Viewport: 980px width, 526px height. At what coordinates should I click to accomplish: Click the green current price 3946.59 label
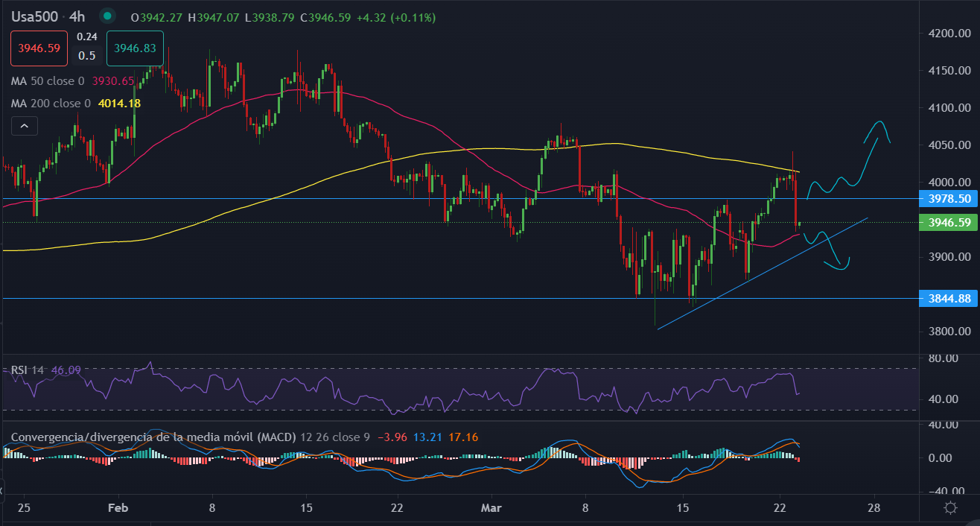pos(947,223)
